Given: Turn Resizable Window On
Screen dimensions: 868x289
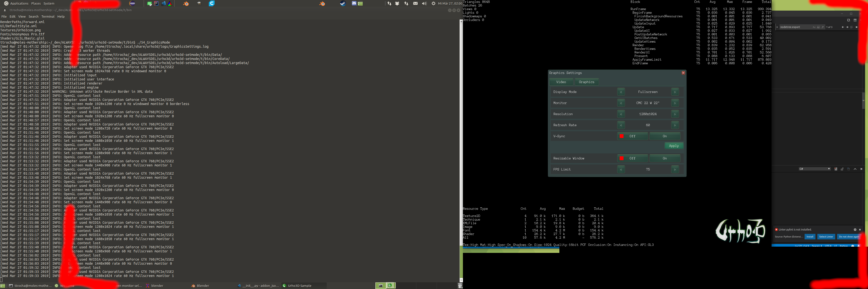Looking at the screenshot, I should coord(665,158).
